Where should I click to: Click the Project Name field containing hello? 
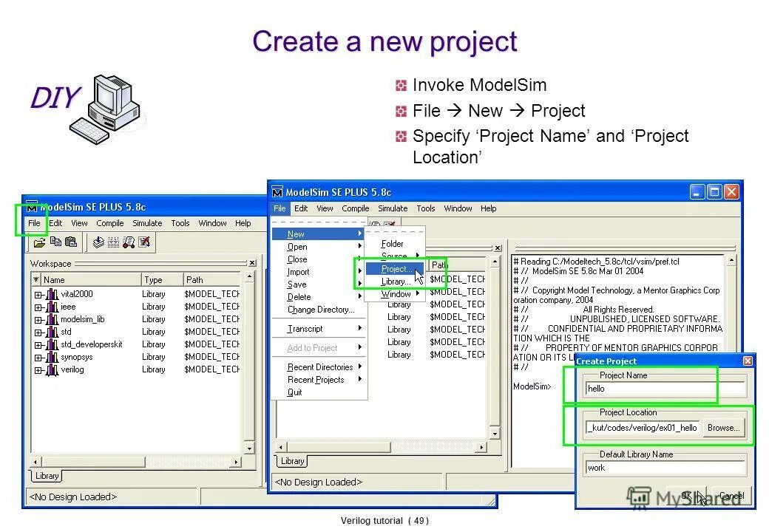(x=665, y=389)
